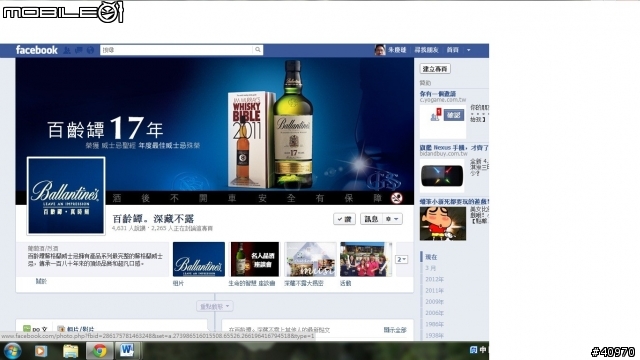The image size is (640, 360).
Task: Click the input method icon in system tray
Action: point(473,350)
